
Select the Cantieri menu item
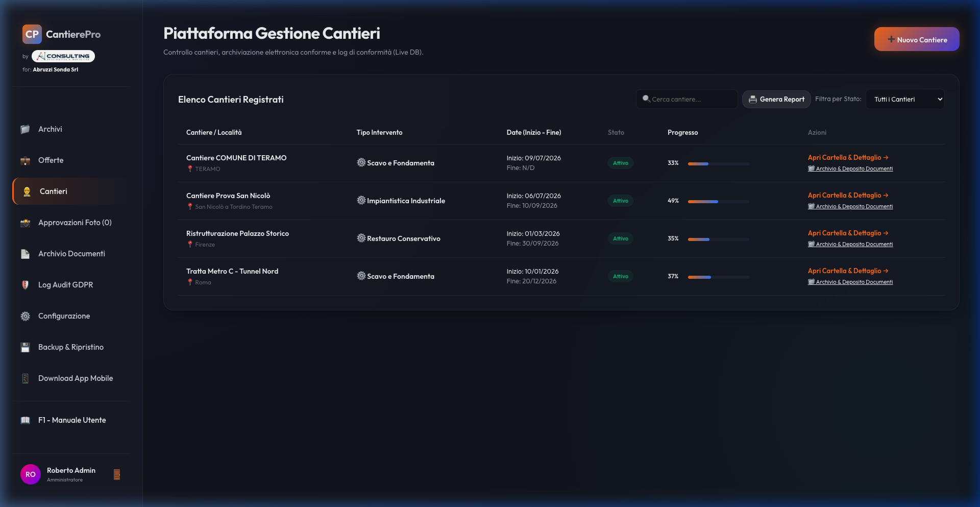coord(71,191)
